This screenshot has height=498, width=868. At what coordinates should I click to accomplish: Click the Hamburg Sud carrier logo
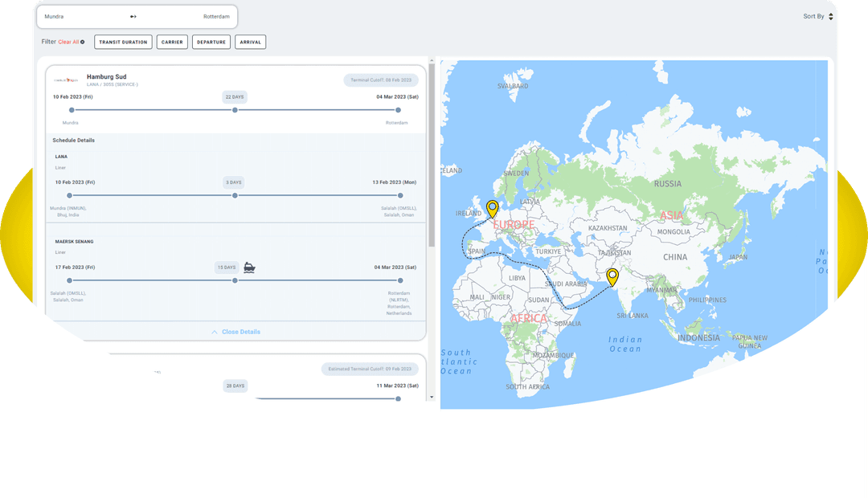(65, 80)
